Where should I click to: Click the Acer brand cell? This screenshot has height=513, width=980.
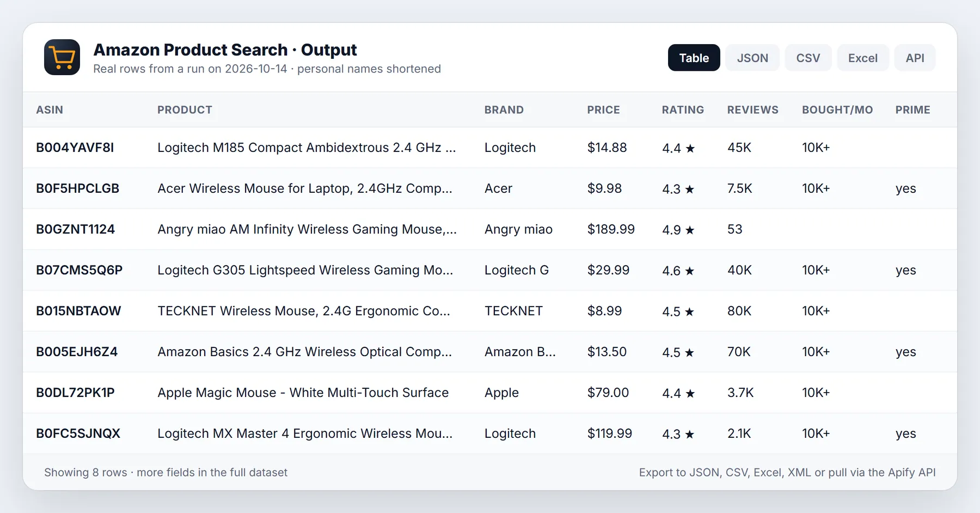click(x=498, y=188)
